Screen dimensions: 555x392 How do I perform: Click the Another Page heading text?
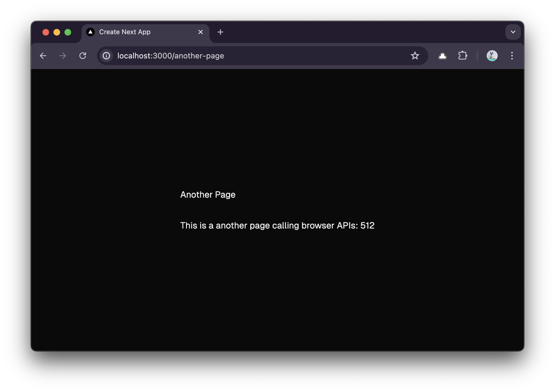pyautogui.click(x=208, y=195)
